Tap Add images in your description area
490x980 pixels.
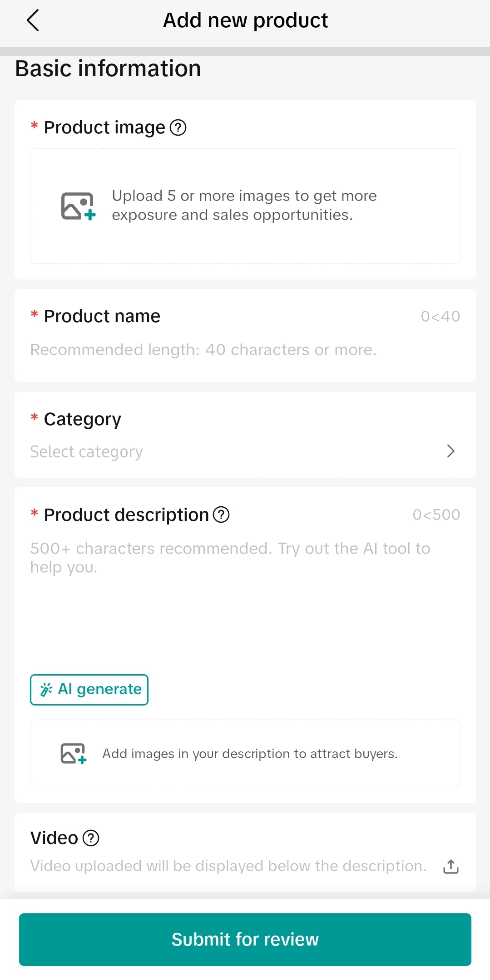(250, 754)
